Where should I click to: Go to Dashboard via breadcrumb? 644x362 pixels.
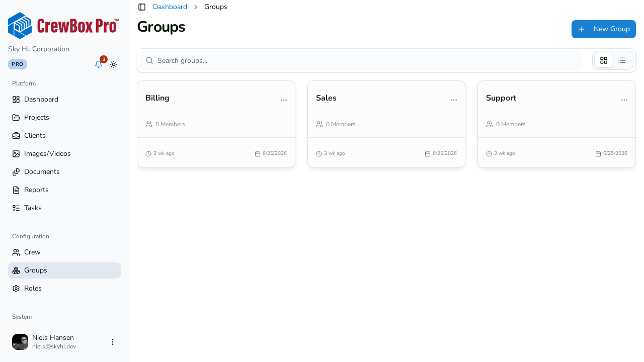click(x=170, y=7)
